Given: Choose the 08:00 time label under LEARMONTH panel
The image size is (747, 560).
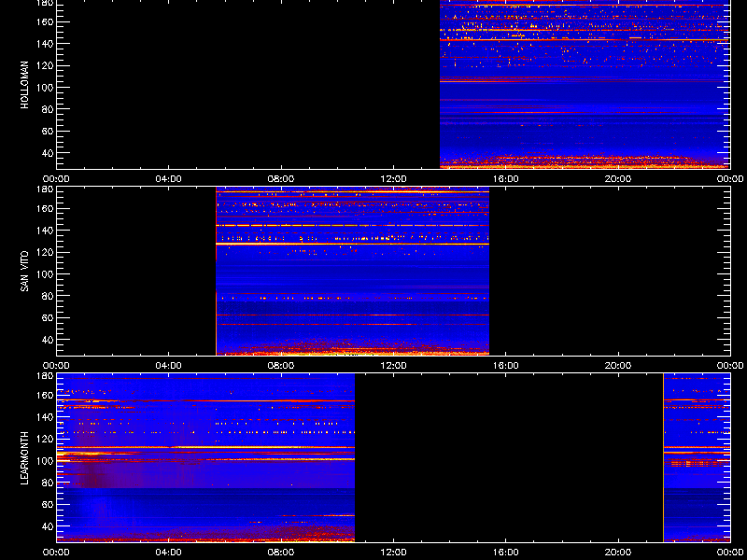Looking at the screenshot, I should click(x=281, y=553).
